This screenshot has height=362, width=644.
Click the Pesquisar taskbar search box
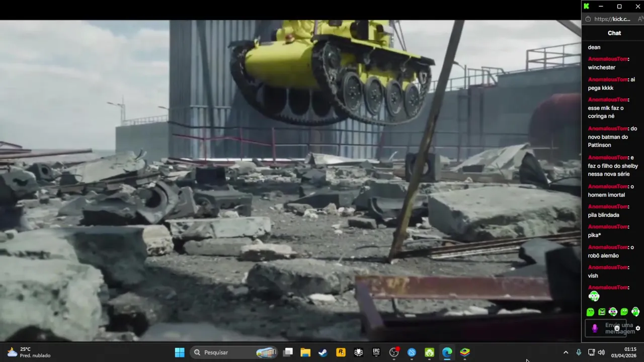pyautogui.click(x=234, y=352)
